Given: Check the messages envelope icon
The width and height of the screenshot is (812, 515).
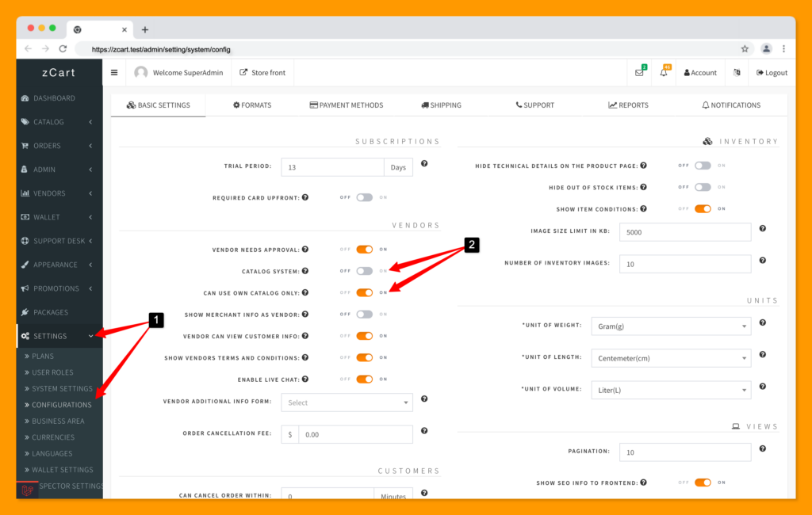Looking at the screenshot, I should click(639, 71).
